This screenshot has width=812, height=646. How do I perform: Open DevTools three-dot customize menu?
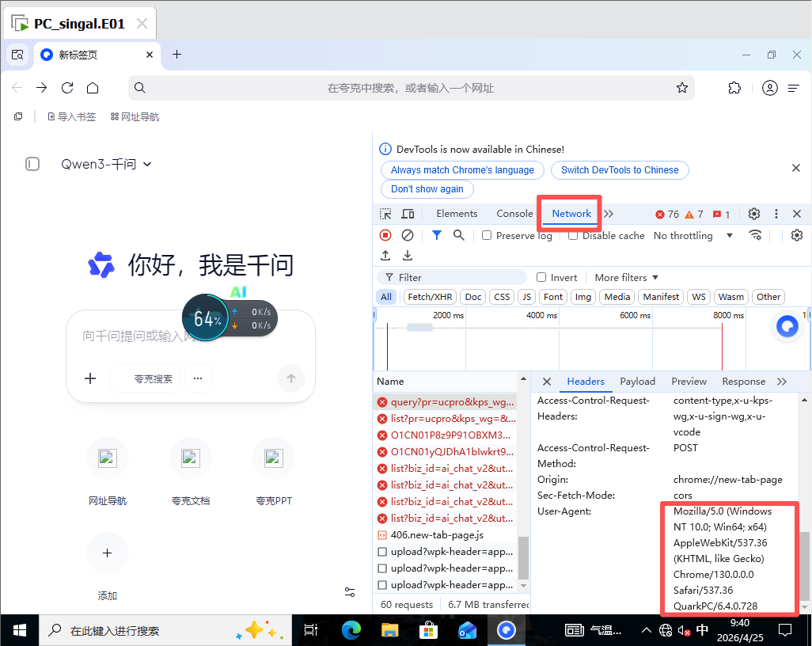click(776, 214)
